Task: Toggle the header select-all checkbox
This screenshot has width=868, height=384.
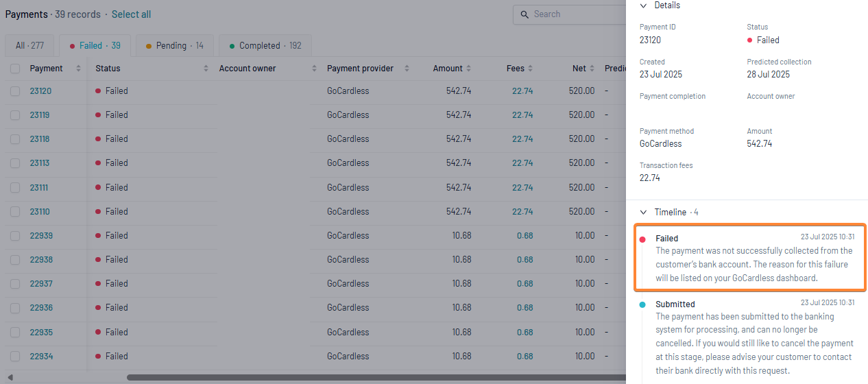Action: pyautogui.click(x=15, y=69)
